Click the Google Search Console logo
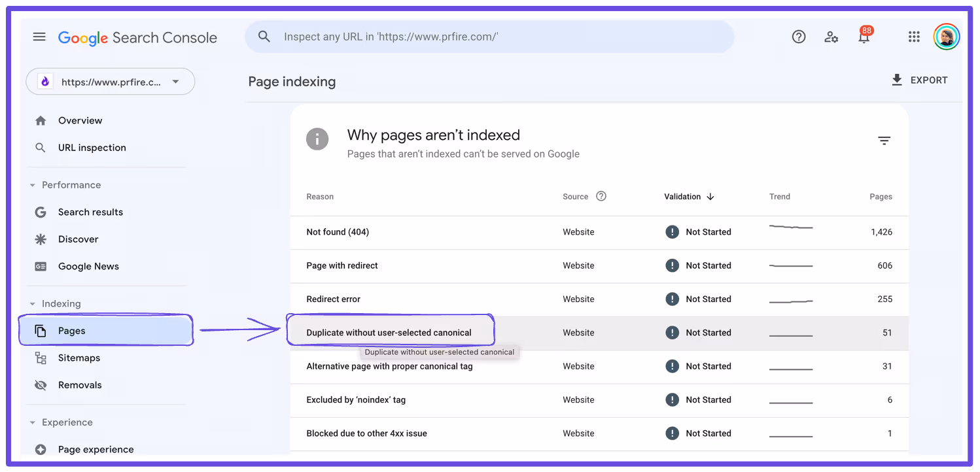The width and height of the screenshot is (980, 472). (x=137, y=38)
